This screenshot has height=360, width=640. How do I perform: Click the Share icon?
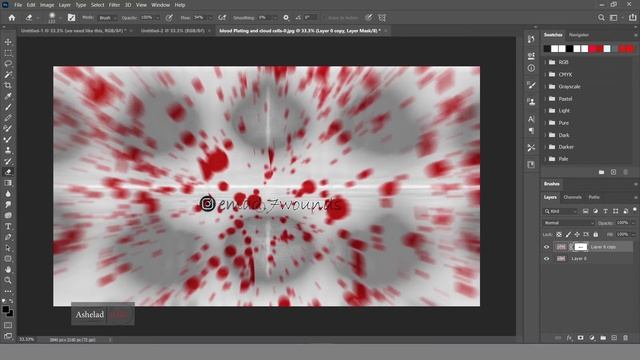pyautogui.click(x=633, y=18)
